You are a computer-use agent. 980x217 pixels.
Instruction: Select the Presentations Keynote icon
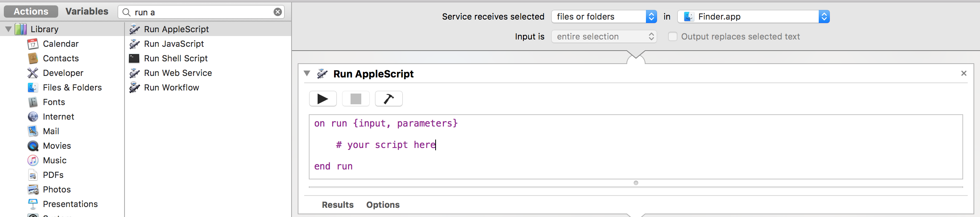[x=33, y=204]
